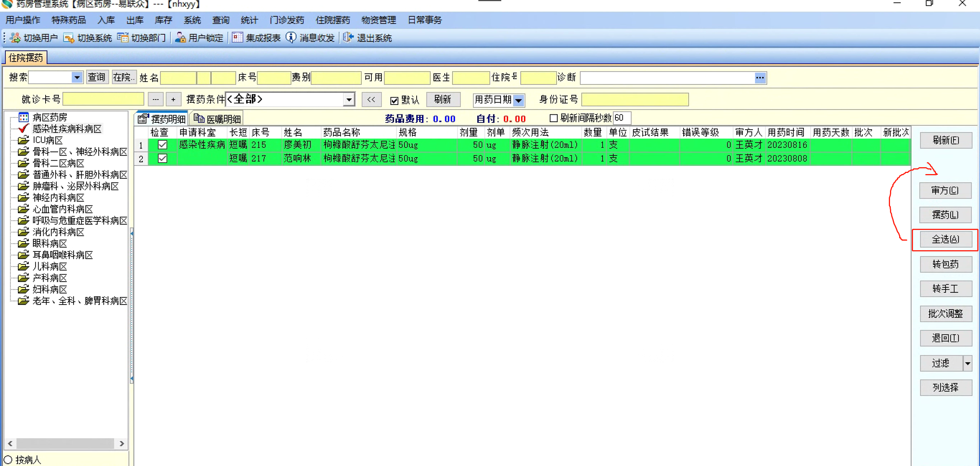Open 集成报表 from the toolbar
Screen dimensions: 980x466
[237, 37]
